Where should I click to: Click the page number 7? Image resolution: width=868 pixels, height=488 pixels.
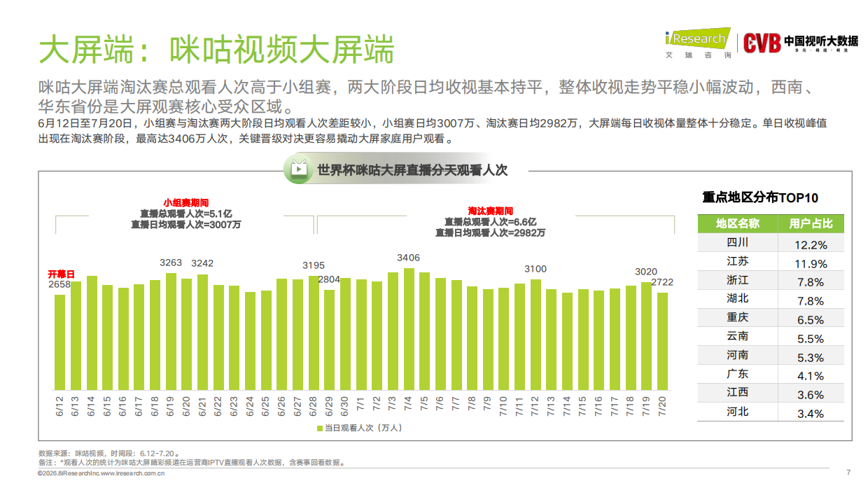[x=848, y=471]
